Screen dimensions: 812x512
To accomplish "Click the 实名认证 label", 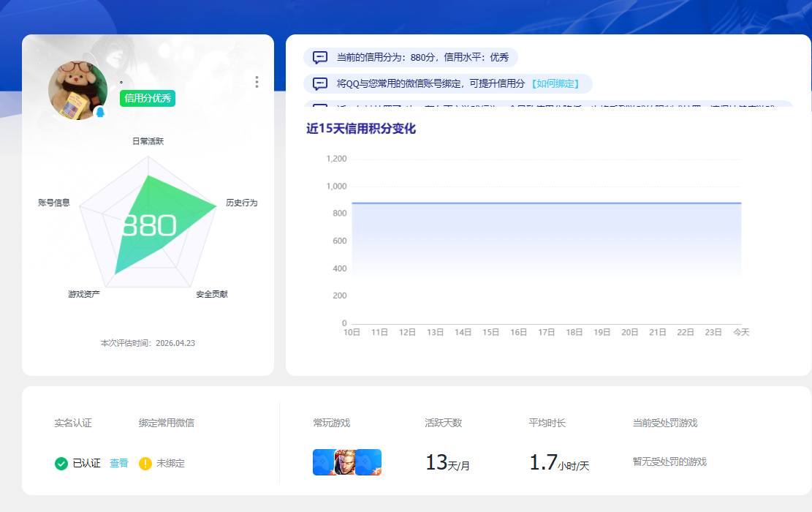I will pyautogui.click(x=73, y=423).
